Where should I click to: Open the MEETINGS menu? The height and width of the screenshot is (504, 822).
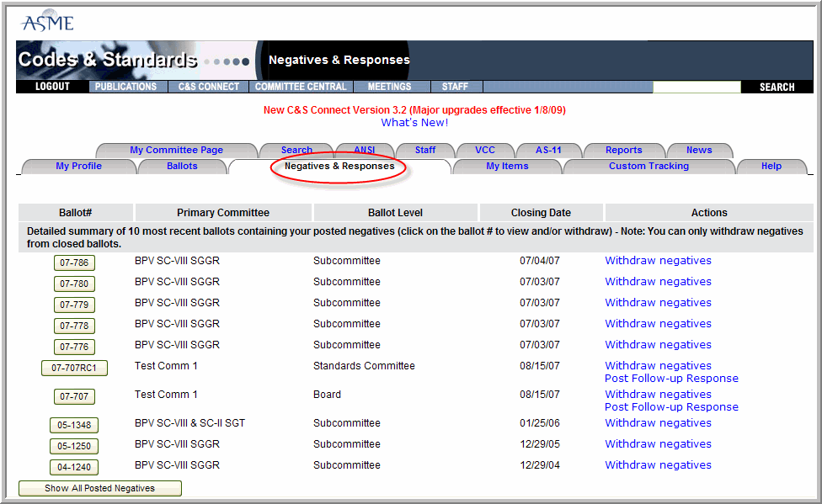point(389,87)
